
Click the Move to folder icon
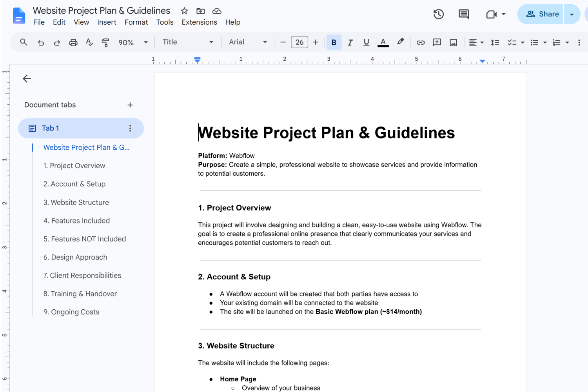201,11
